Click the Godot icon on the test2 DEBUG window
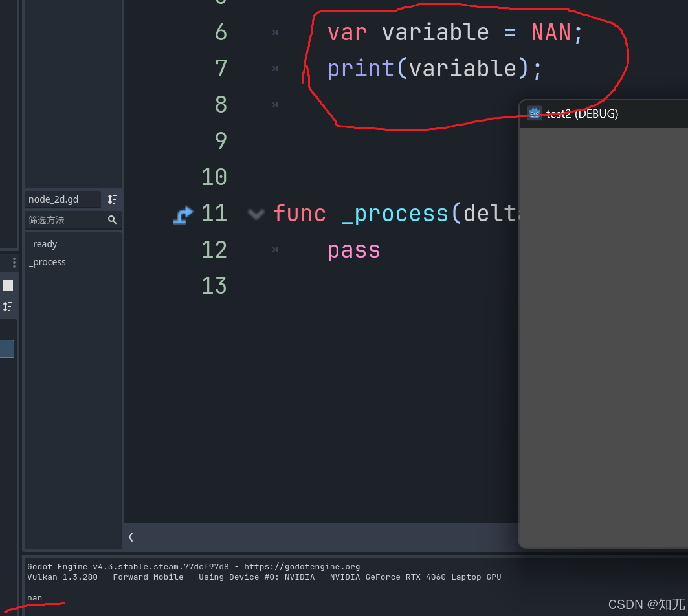 pyautogui.click(x=534, y=113)
